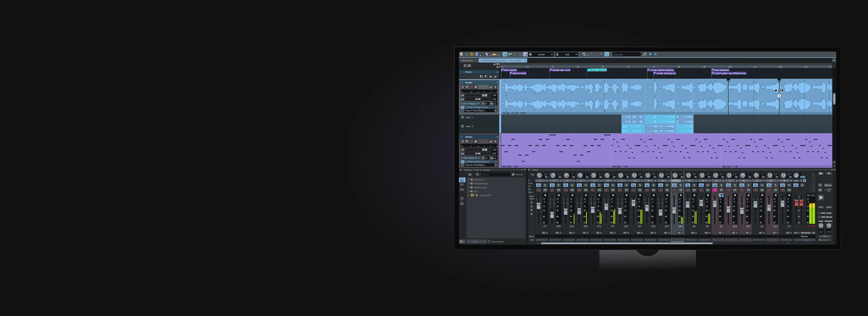
Task: Select the favorites star icon in the plugin sidebar
Action: tap(462, 204)
